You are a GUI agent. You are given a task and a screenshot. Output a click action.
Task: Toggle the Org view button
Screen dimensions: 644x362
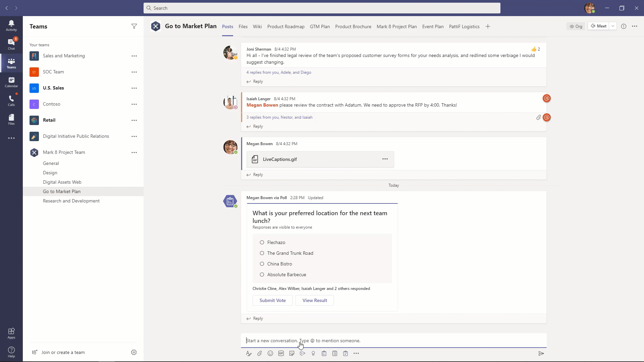click(576, 26)
